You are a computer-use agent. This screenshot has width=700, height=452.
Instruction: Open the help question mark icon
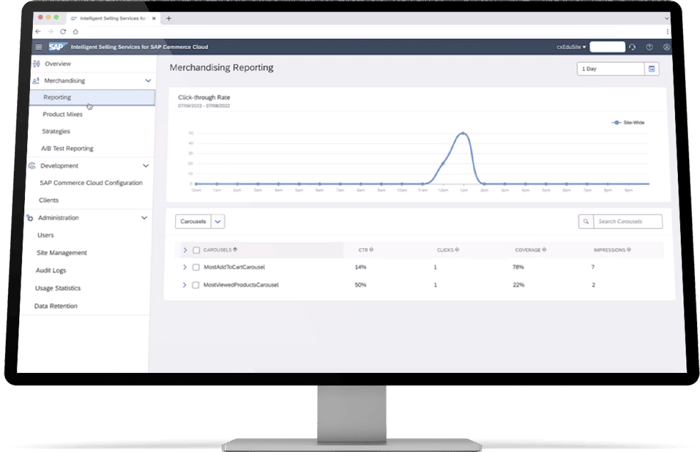[x=649, y=47]
